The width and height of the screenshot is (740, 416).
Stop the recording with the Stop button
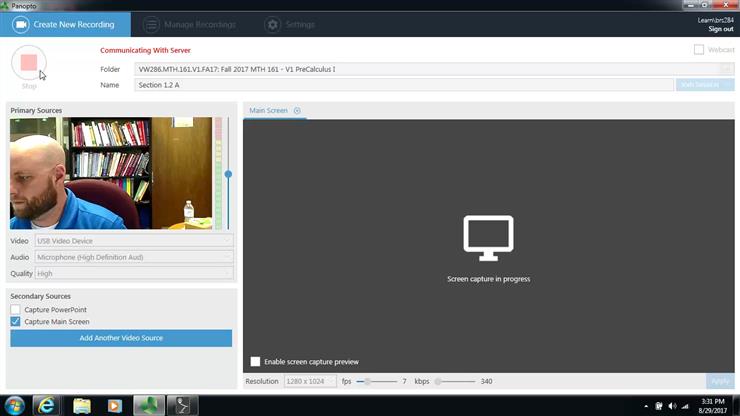(x=28, y=63)
